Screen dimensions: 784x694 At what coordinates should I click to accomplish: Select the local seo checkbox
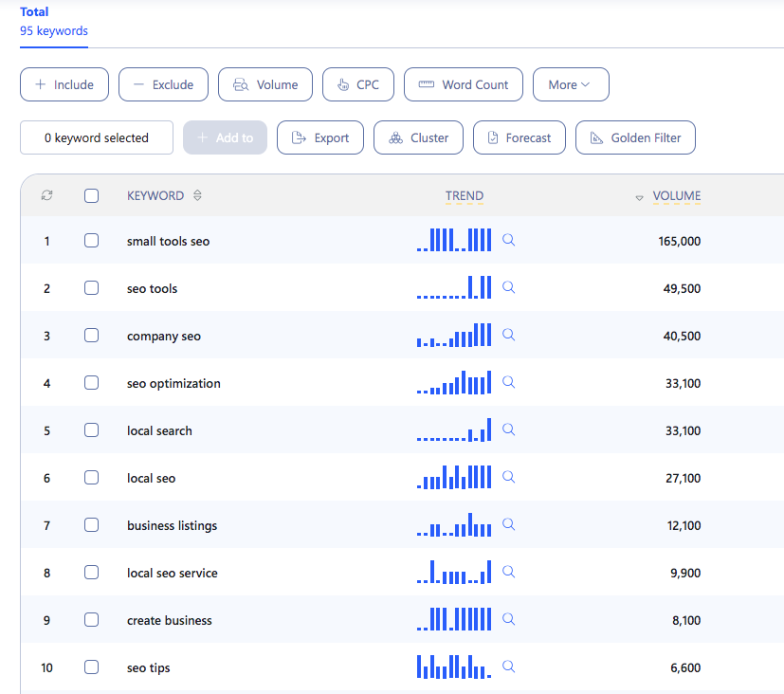[x=92, y=478]
